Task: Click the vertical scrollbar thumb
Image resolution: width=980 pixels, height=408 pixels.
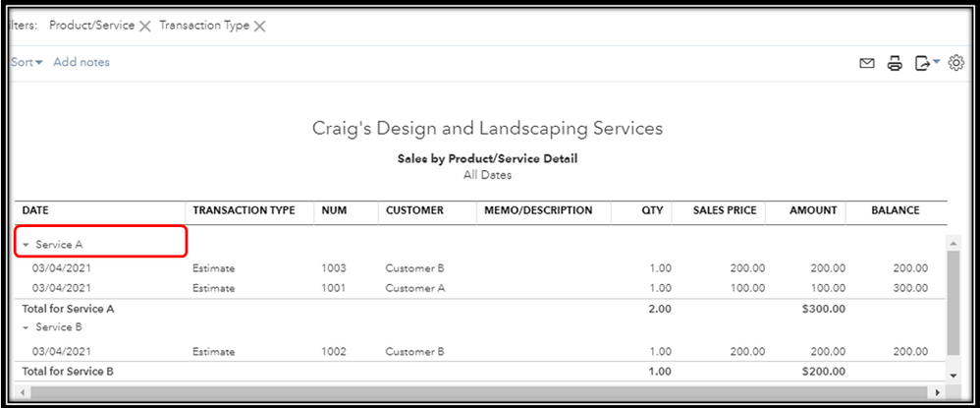Action: pyautogui.click(x=953, y=303)
